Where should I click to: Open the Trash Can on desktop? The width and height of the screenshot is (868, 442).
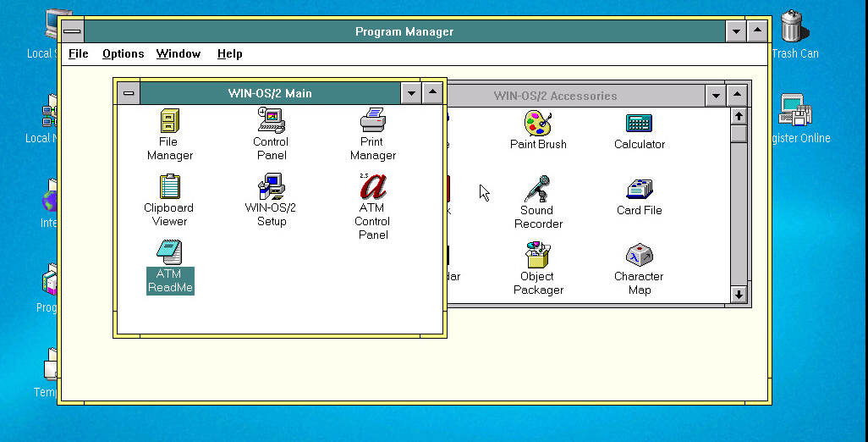pos(791,27)
